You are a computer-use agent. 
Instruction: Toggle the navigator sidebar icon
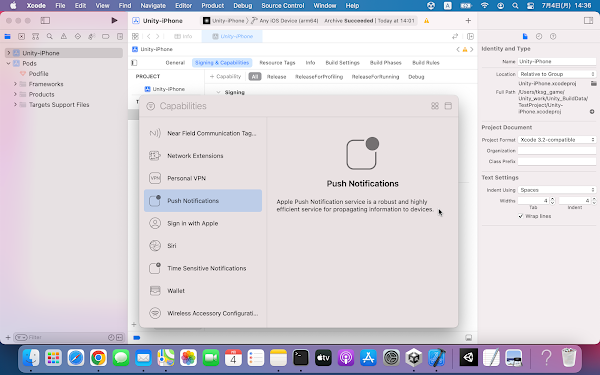[45, 20]
